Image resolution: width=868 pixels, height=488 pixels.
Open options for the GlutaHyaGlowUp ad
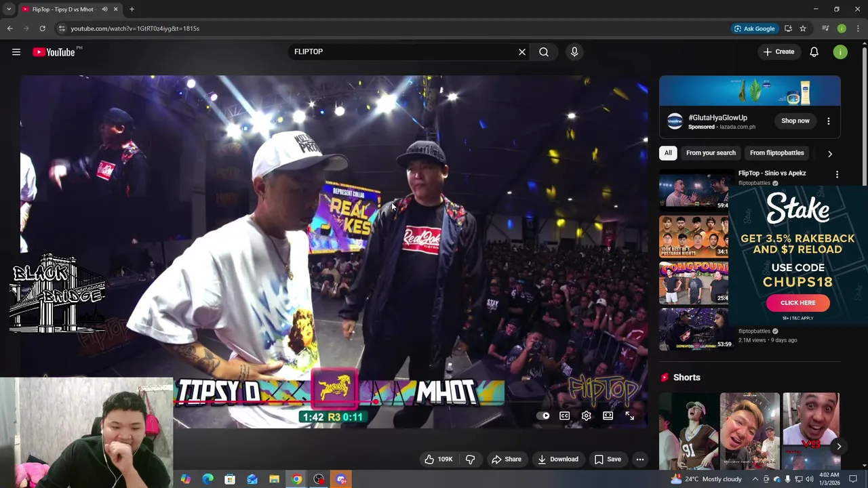(828, 121)
